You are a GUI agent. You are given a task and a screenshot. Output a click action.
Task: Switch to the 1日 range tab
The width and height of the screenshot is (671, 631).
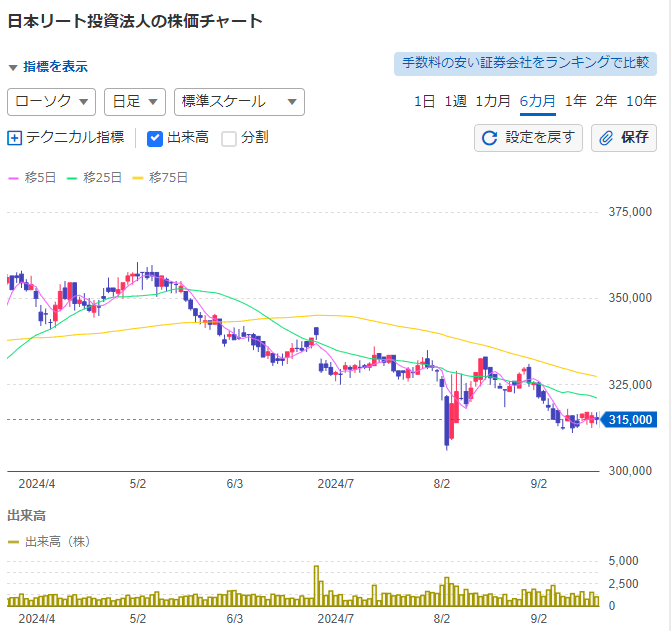pos(424,101)
